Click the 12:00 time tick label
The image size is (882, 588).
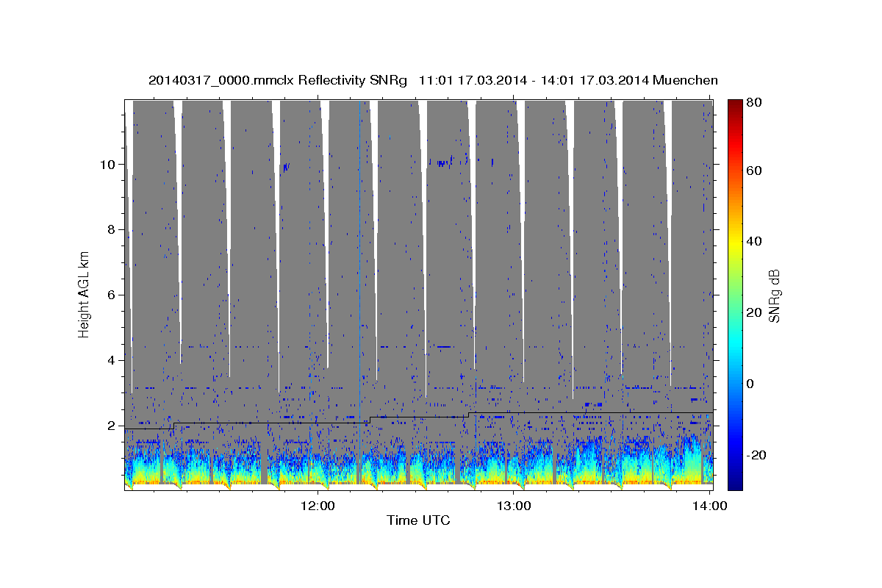click(318, 506)
